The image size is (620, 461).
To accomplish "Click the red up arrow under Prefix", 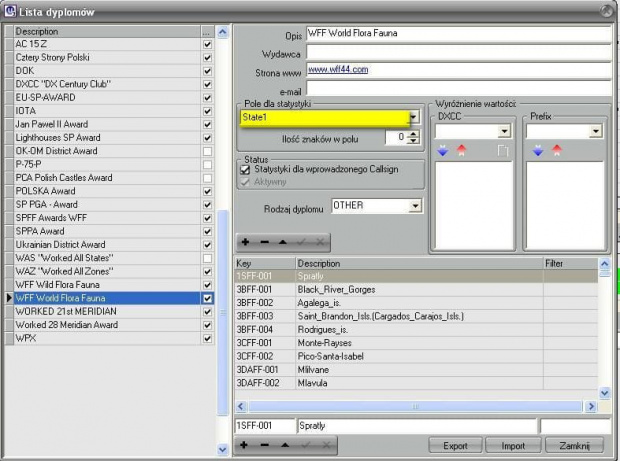I will point(555,151).
